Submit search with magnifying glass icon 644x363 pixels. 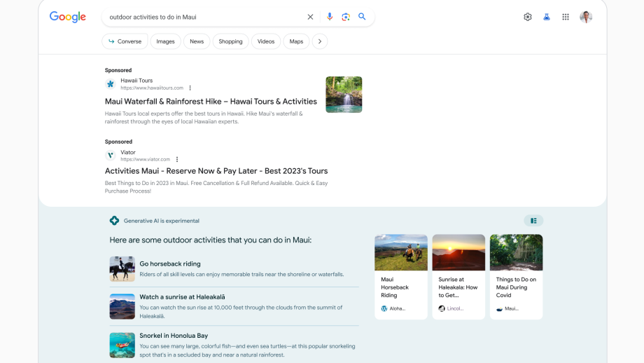tap(362, 17)
